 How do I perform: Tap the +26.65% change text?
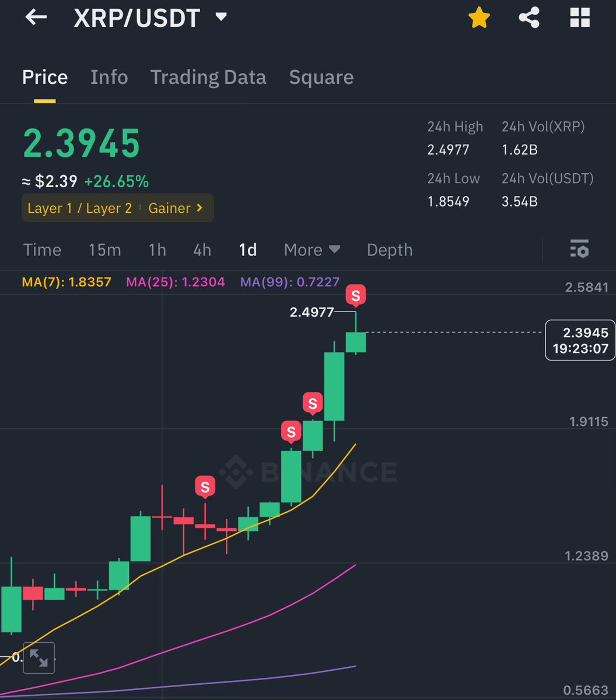[117, 181]
